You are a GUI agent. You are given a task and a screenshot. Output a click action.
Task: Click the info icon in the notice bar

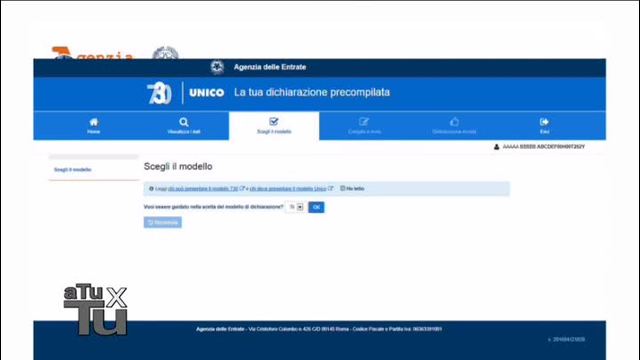pos(151,189)
